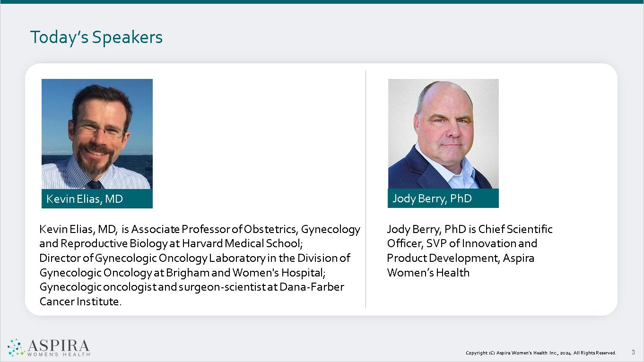Select Kevin Elias's headshot photo
644x362 pixels.
click(97, 134)
